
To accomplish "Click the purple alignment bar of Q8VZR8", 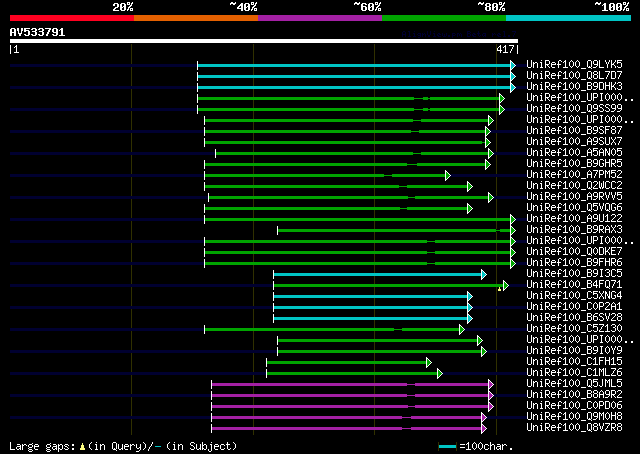I will (347, 429).
